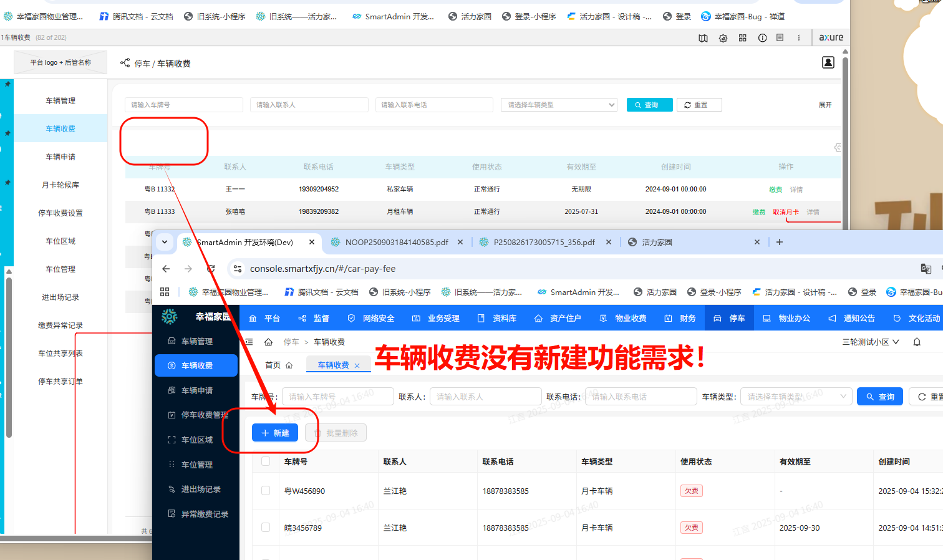The image size is (943, 560).
Task: Click the sidebar collapse menu icon
Action: tap(249, 342)
